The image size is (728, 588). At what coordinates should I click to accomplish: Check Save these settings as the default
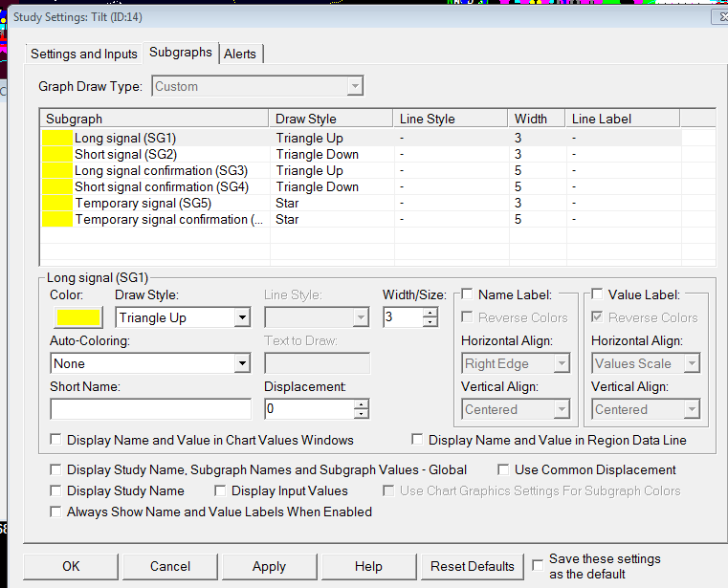(538, 565)
